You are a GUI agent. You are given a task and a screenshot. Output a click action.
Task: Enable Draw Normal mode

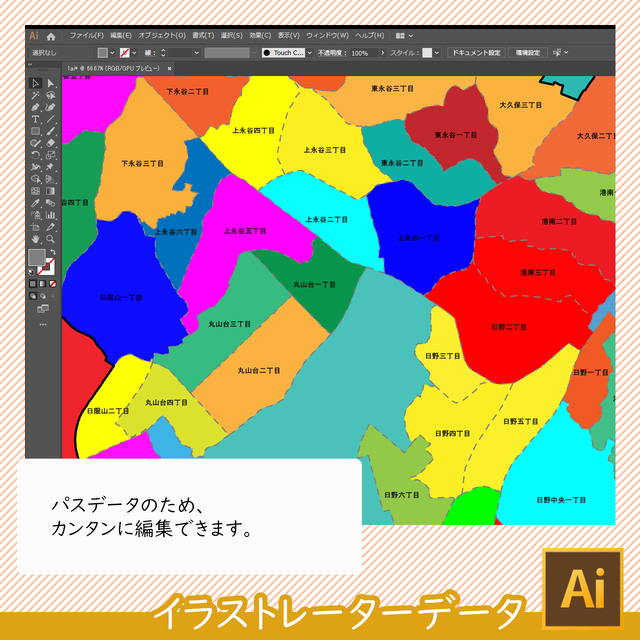33,296
